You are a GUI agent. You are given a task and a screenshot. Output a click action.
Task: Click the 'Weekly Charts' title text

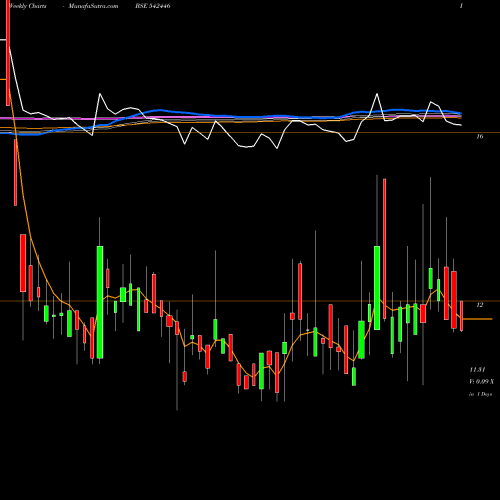pyautogui.click(x=28, y=6)
